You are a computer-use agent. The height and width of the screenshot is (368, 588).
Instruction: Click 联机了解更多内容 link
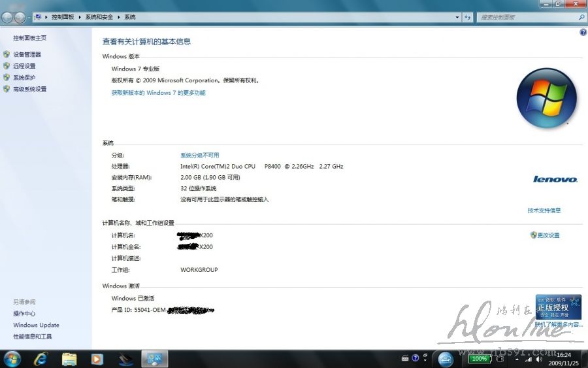[559, 324]
